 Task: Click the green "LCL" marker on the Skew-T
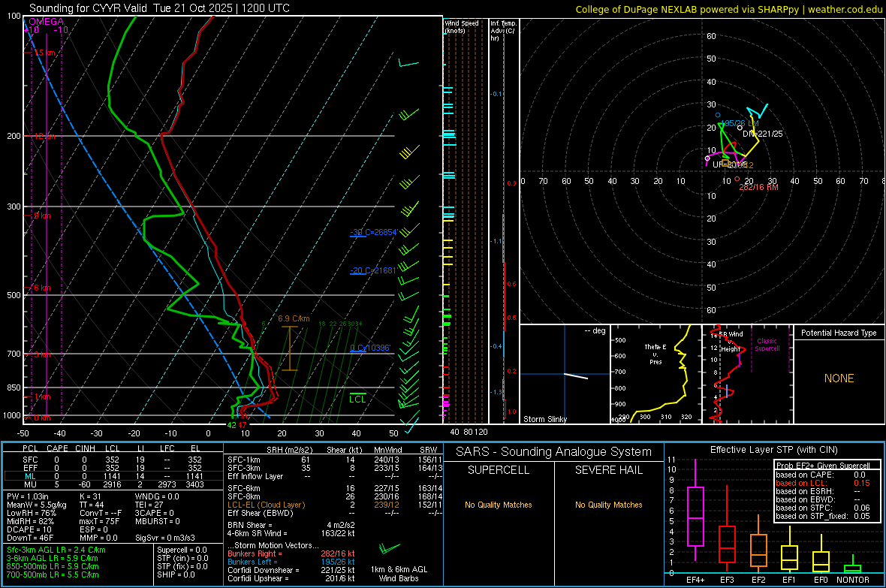[357, 400]
